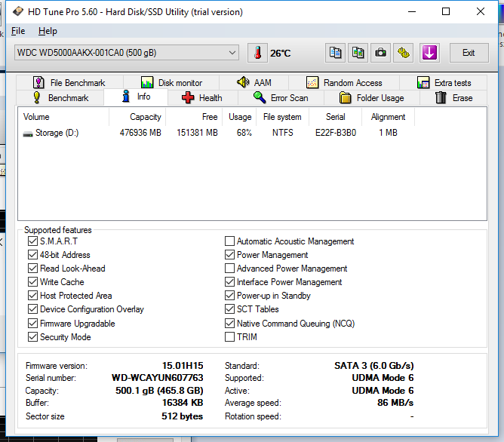Maximize the HD Tune Pro window
The image size is (504, 442).
click(x=446, y=11)
